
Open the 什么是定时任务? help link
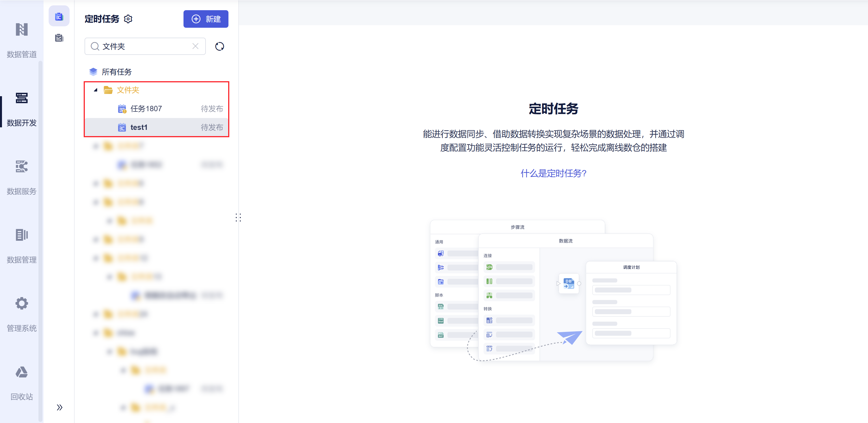tap(553, 173)
